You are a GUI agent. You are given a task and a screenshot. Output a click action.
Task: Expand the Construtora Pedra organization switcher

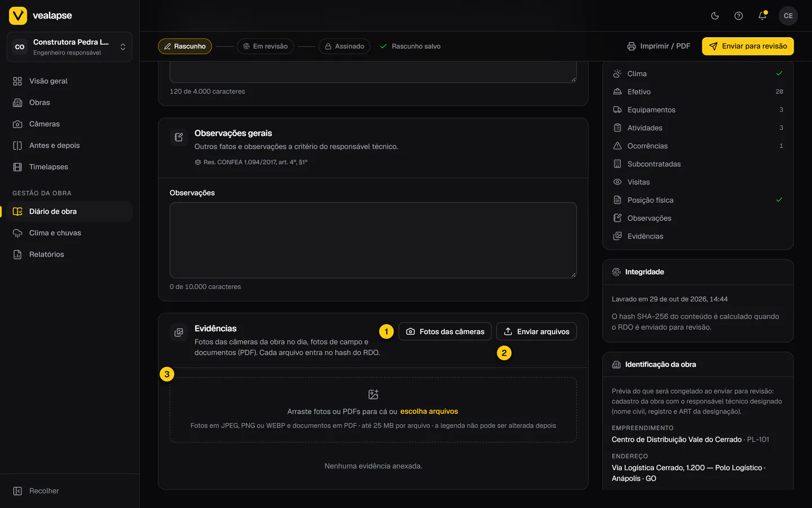tap(69, 47)
